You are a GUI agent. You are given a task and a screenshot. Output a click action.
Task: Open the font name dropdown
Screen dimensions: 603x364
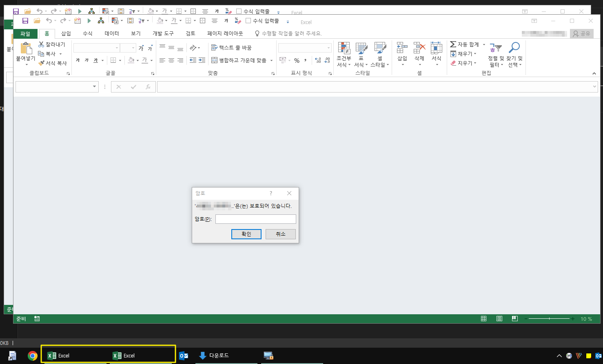[117, 48]
